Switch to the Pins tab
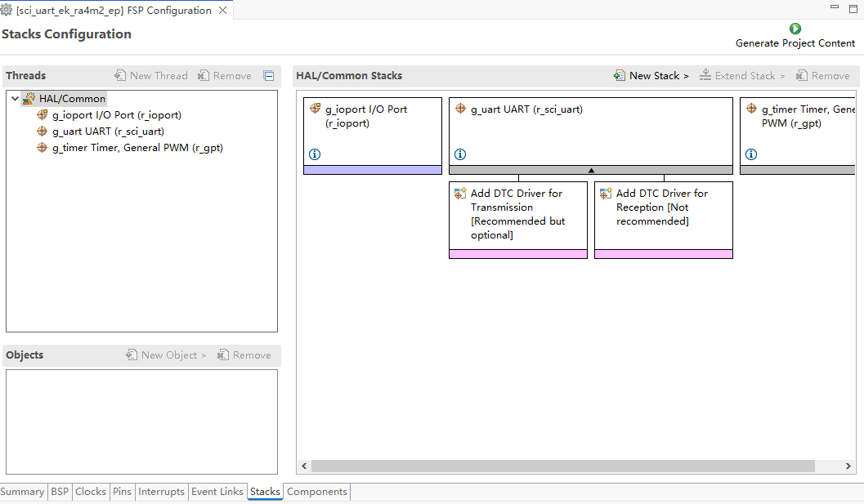This screenshot has width=864, height=504. point(122,491)
